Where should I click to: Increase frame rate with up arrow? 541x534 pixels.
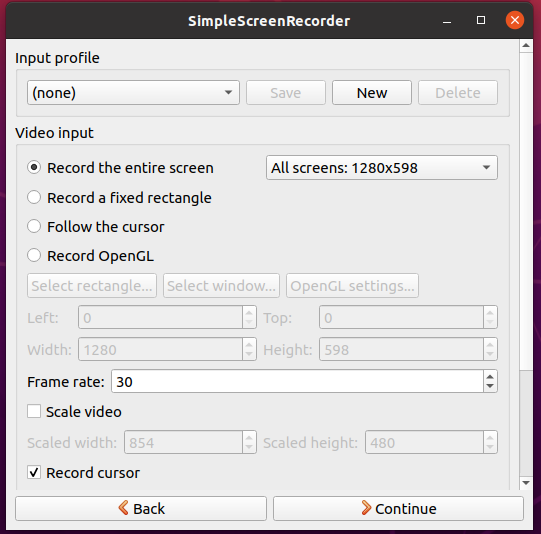(x=490, y=376)
